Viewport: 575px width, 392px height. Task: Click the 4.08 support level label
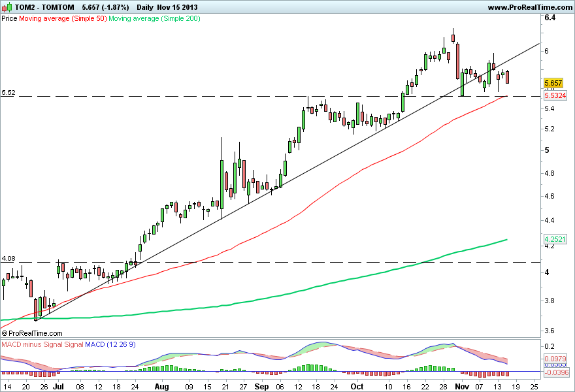click(x=8, y=259)
